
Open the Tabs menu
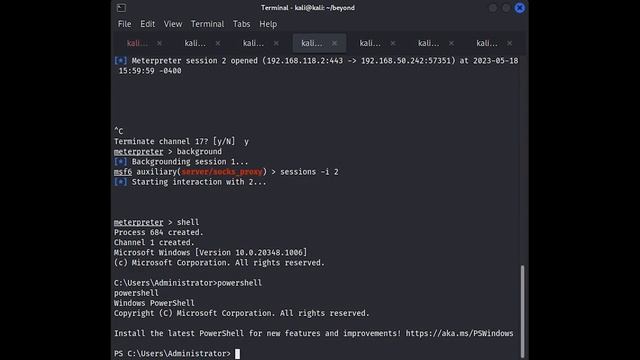[x=241, y=24]
